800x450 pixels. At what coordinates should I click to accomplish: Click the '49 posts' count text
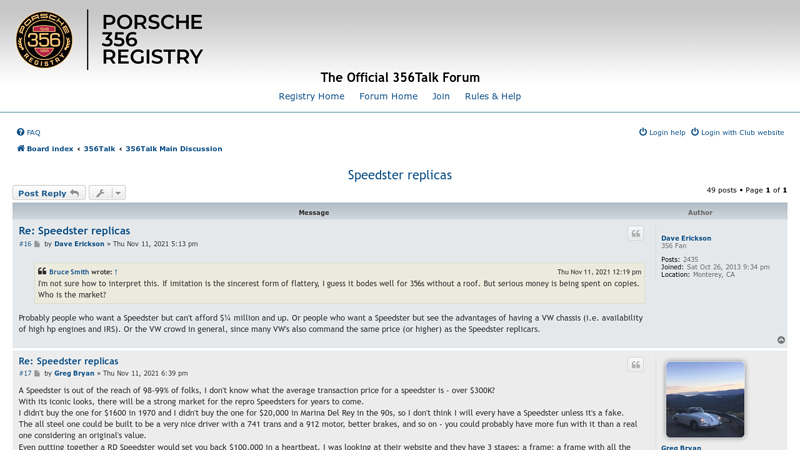(x=721, y=190)
